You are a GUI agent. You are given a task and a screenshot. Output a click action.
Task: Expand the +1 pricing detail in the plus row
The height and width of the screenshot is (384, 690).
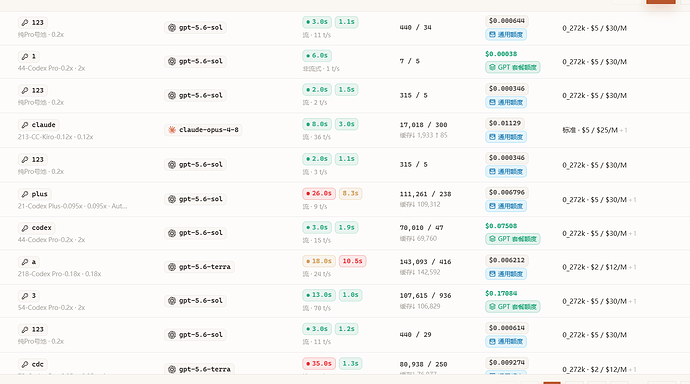(632, 200)
